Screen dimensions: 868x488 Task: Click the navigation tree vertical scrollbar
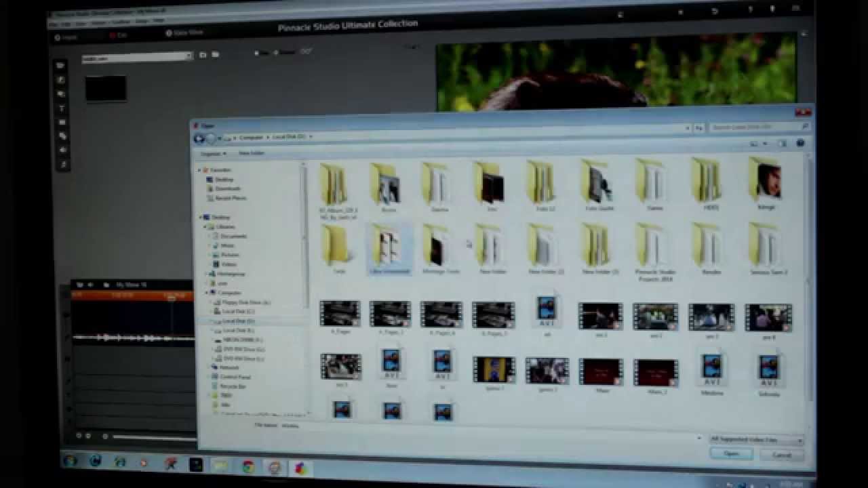304,288
